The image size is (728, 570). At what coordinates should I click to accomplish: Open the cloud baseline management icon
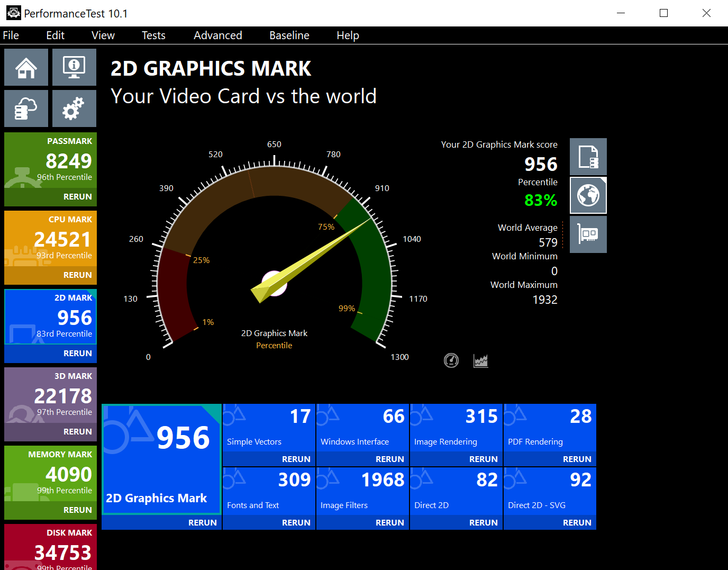[x=26, y=108]
